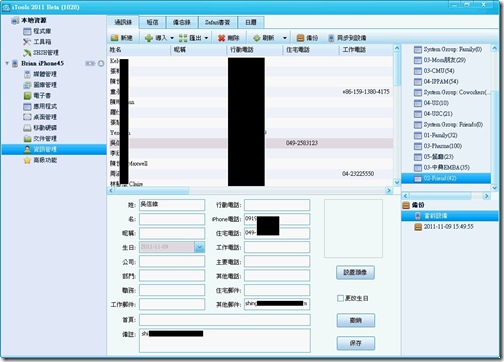
Task: Click the 保存 save button
Action: click(356, 343)
